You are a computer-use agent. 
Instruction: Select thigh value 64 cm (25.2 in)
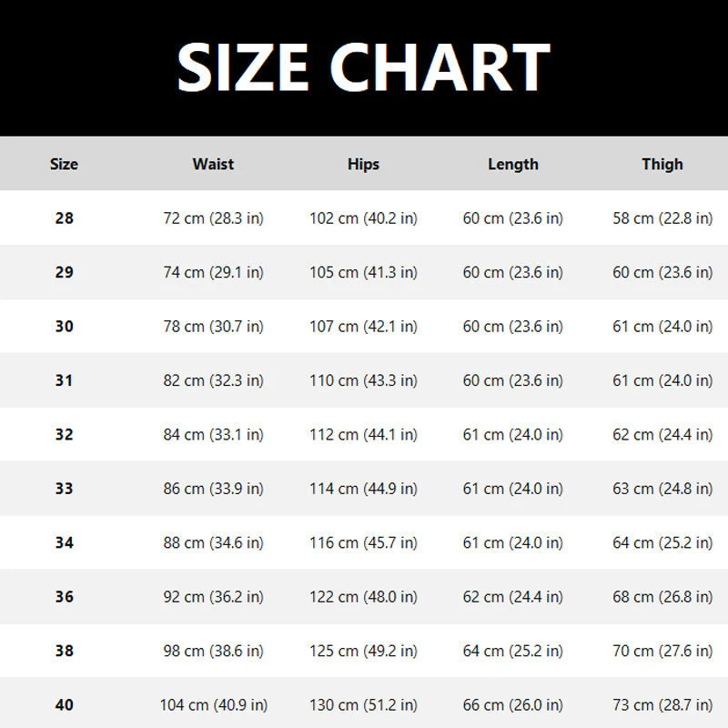pos(662,542)
